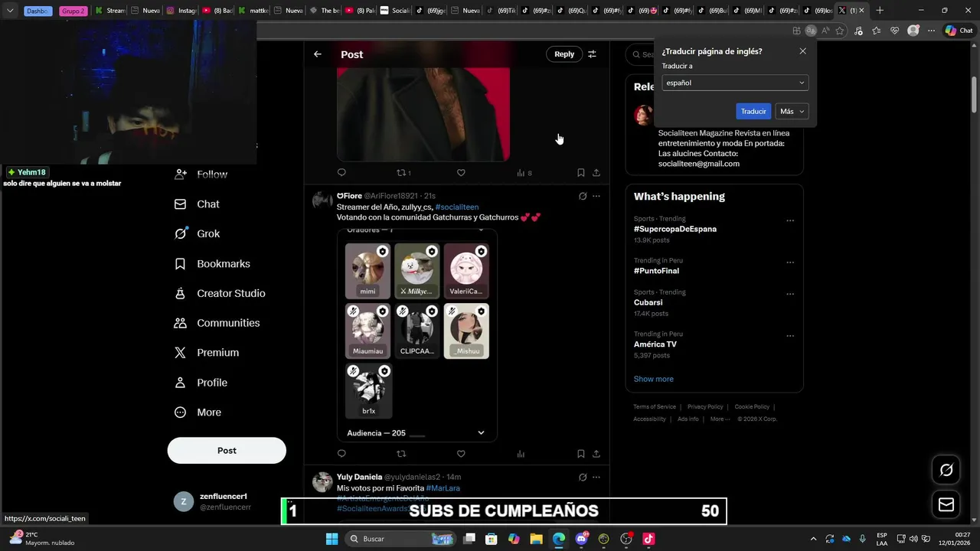Open the floating Messages button

pos(946,504)
